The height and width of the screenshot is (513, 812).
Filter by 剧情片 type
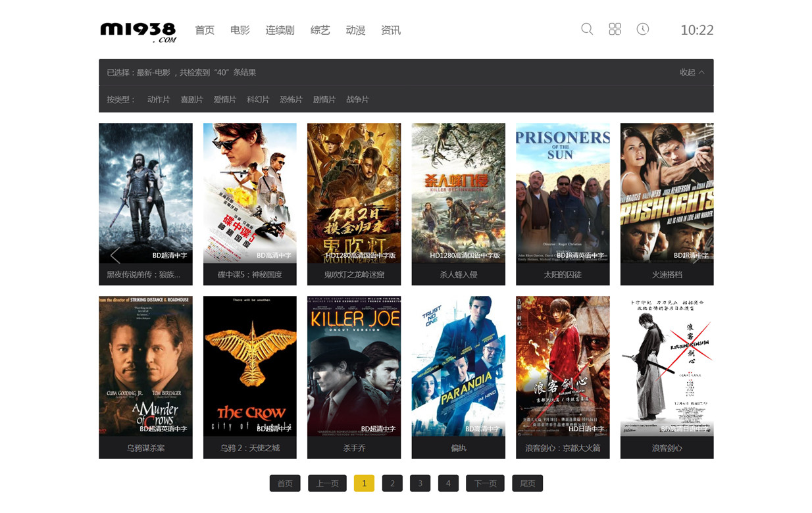coord(324,99)
